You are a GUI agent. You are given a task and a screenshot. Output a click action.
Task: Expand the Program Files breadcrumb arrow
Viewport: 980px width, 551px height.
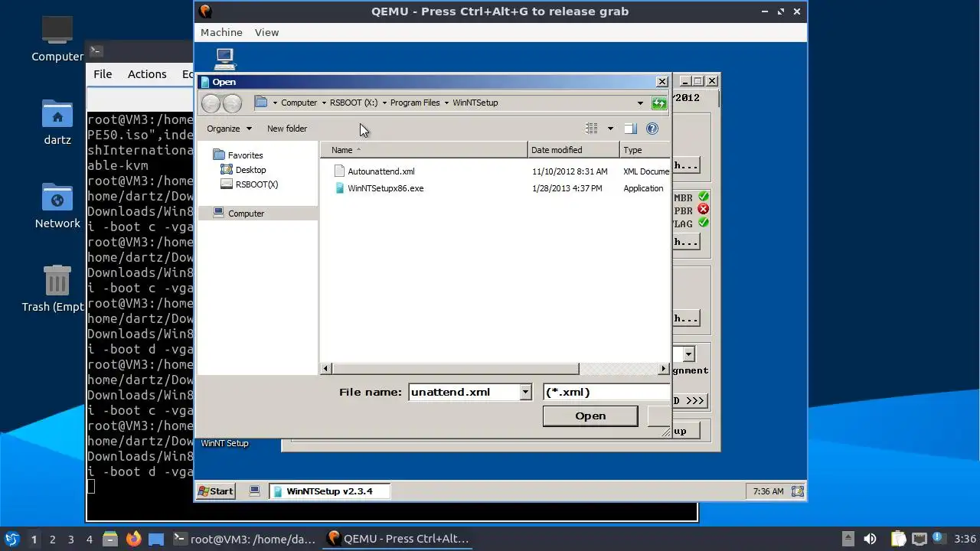446,103
